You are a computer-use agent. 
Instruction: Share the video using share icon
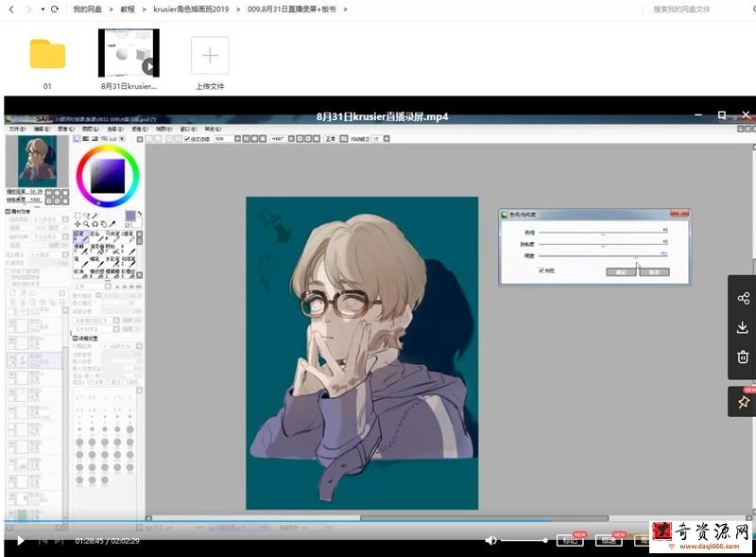(x=743, y=298)
